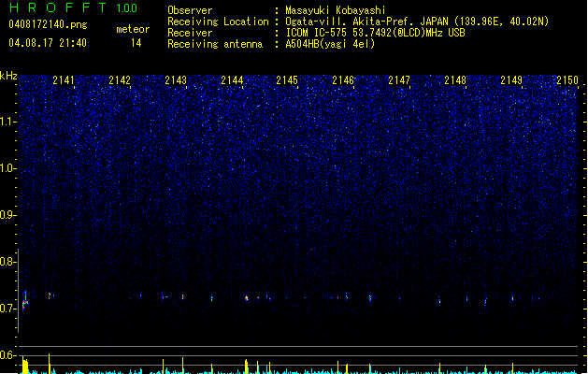Click the 1.1 kHz axis label

[7, 122]
